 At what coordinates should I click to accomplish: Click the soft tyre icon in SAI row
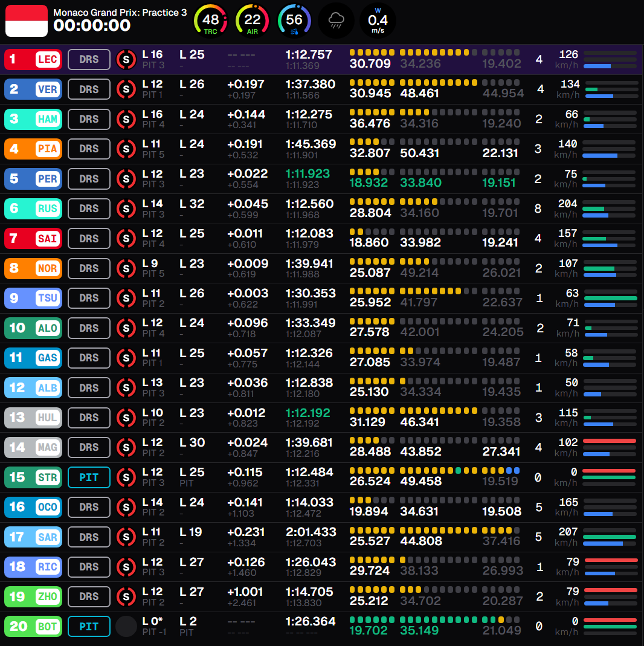point(126,238)
